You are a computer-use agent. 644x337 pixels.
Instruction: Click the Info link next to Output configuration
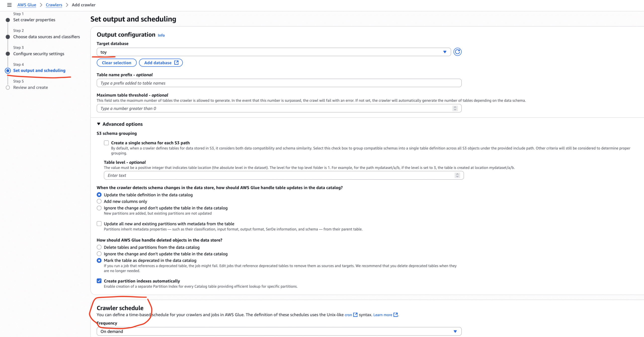tap(161, 35)
